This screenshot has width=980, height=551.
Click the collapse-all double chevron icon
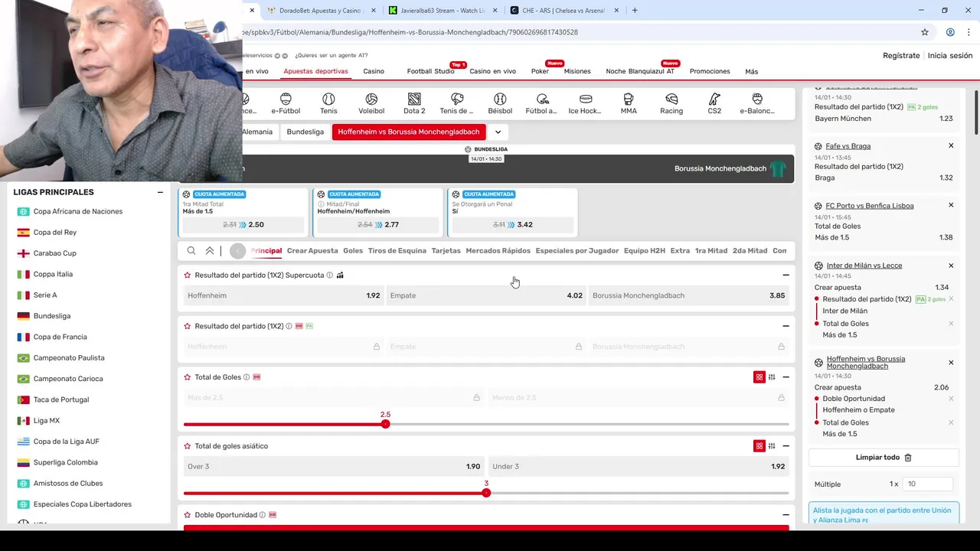point(210,250)
